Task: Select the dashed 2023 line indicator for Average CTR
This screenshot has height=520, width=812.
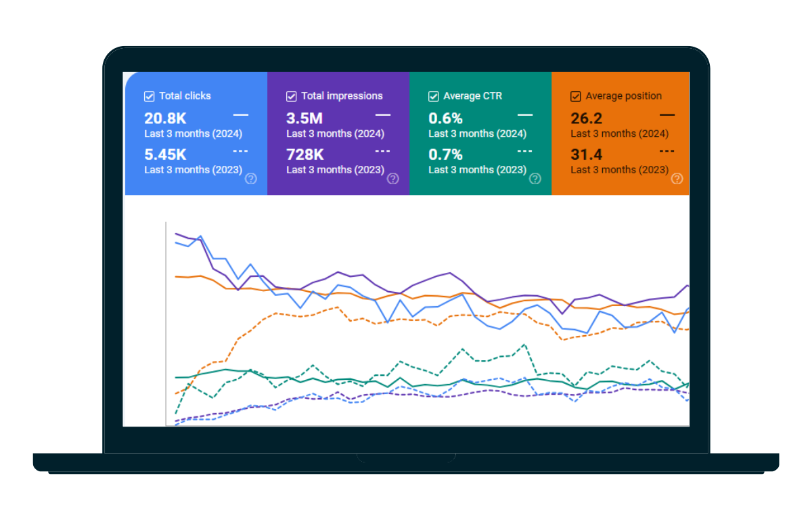Action: [525, 151]
